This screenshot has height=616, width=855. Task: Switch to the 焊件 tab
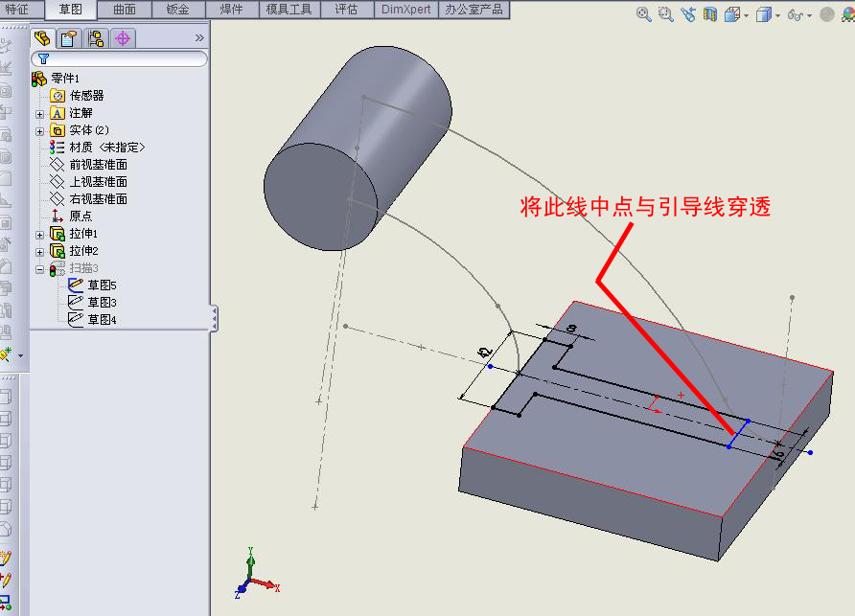click(232, 10)
